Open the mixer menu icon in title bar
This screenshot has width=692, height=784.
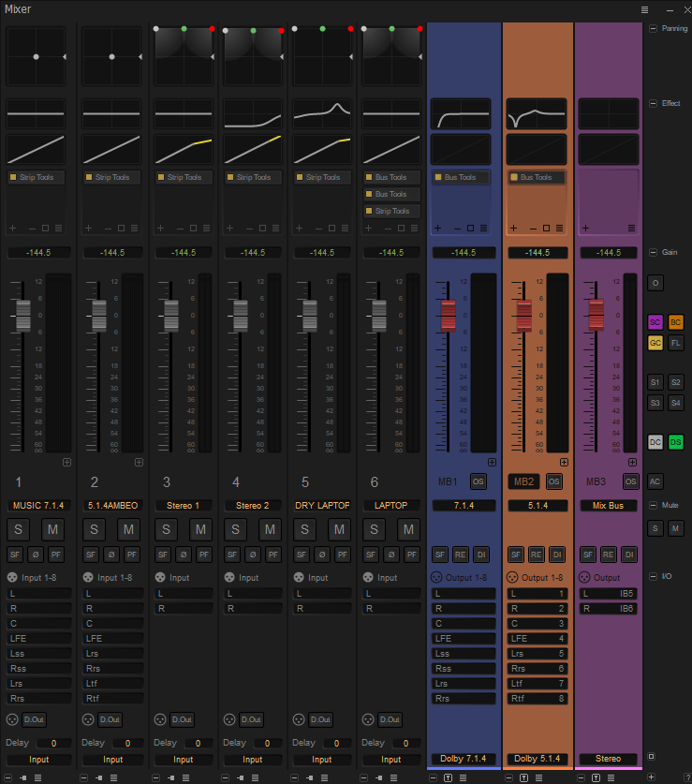(644, 8)
